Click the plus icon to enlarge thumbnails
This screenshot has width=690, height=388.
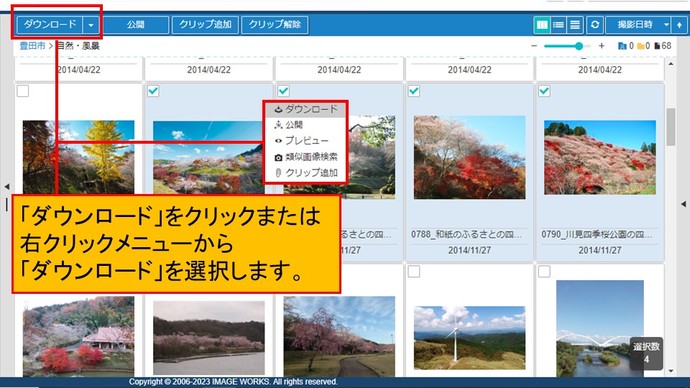[x=601, y=46]
